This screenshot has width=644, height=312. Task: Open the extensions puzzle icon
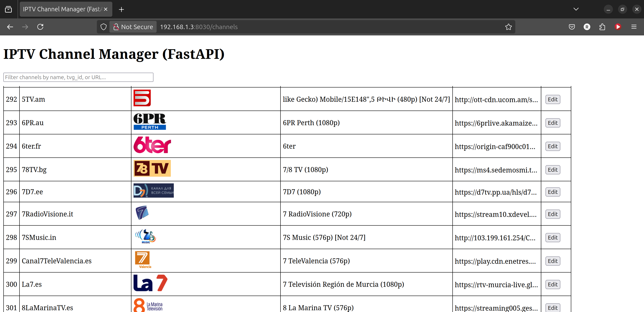coord(602,27)
